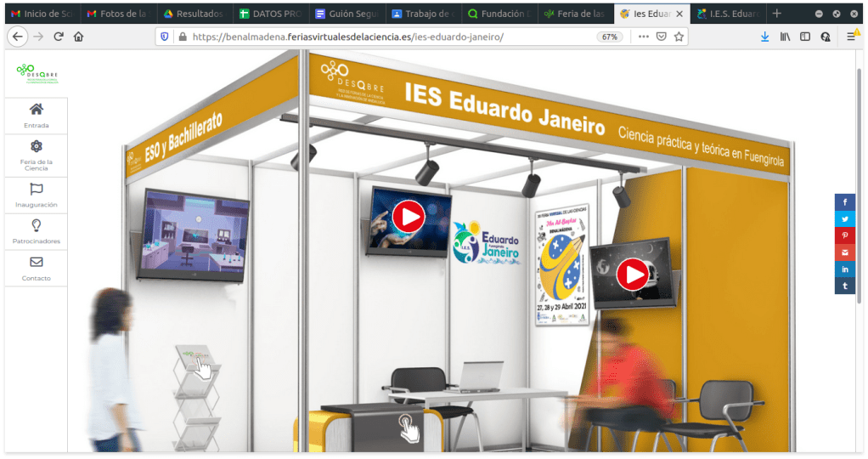Share the page on Tumblr
868x459 pixels.
[845, 286]
